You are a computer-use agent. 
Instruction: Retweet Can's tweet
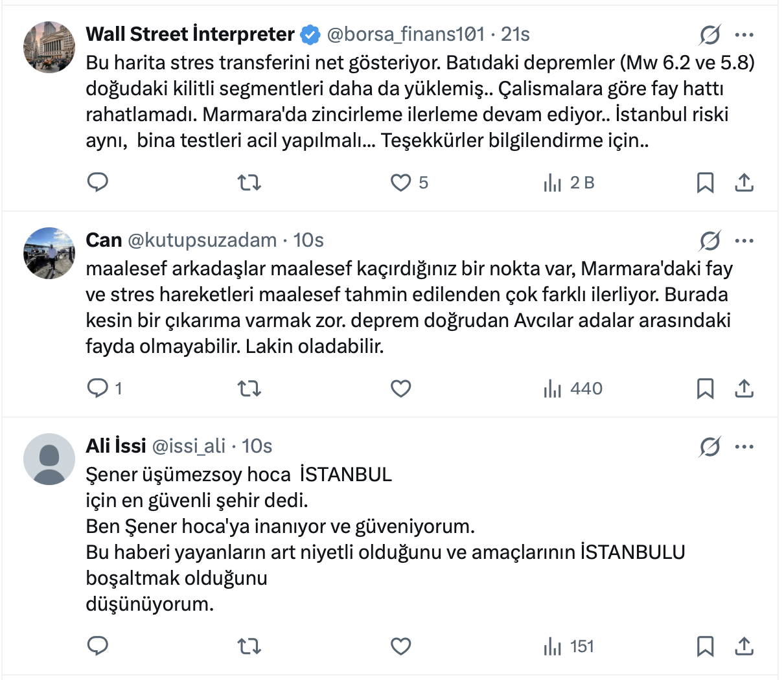click(249, 389)
